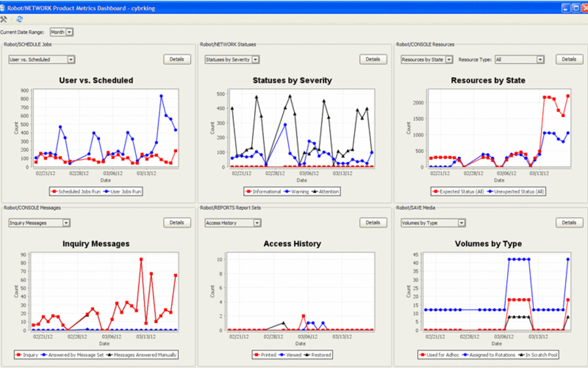The height and width of the screenshot is (368, 588).
Task: Click Assigned to Rotations legend entry
Action: 489,355
